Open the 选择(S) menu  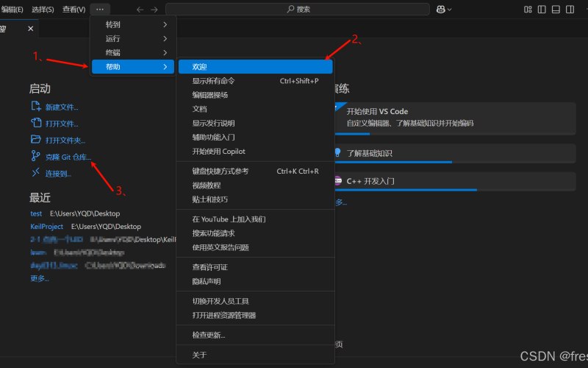tap(43, 10)
